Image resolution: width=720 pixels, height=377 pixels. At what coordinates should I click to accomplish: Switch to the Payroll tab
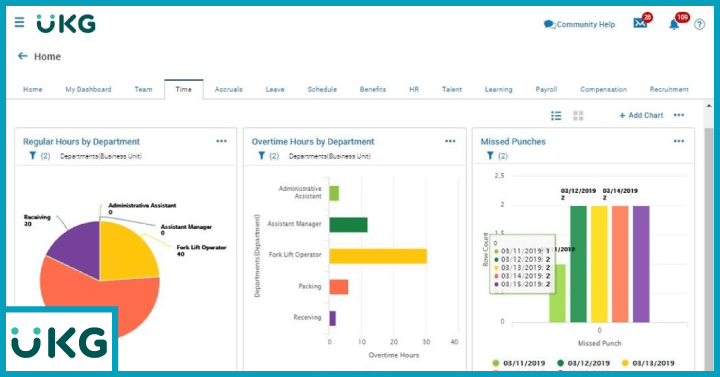(x=546, y=90)
